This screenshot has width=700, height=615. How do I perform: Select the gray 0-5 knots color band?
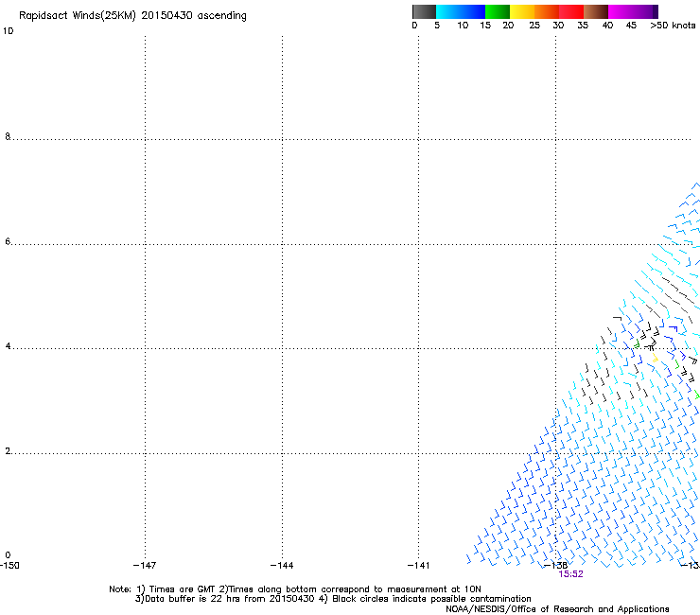click(x=424, y=11)
